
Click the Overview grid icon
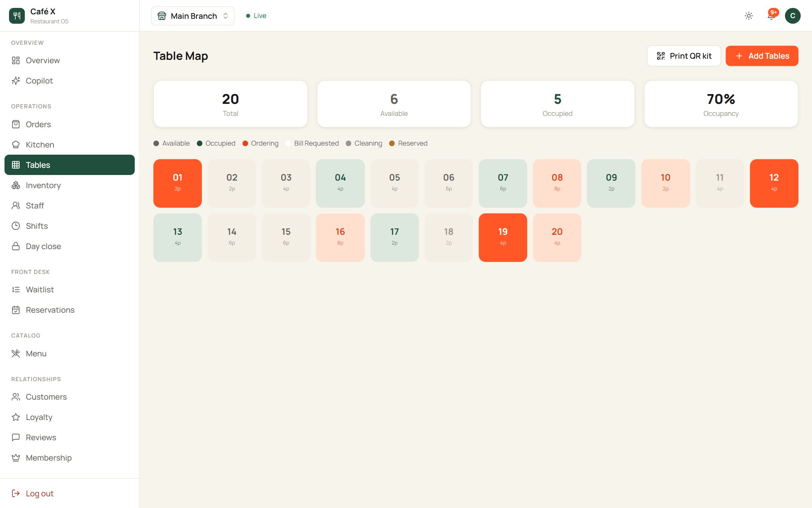click(x=16, y=61)
